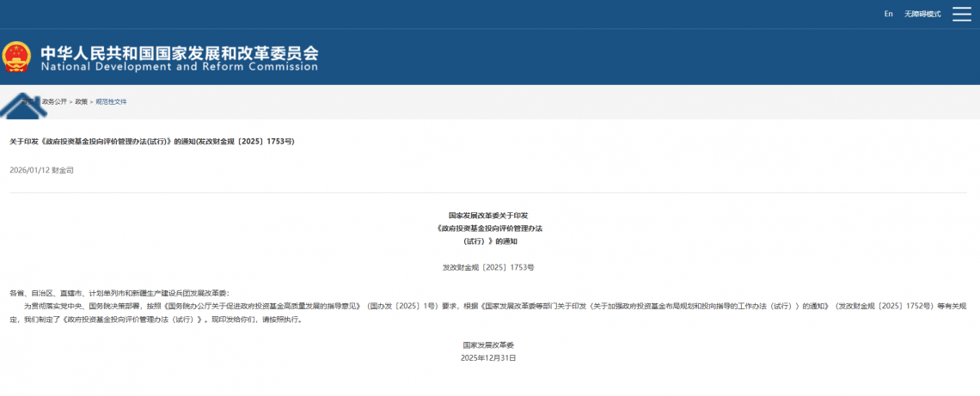Open the hamburger menu icon
Image resolution: width=980 pixels, height=396 pixels.
pos(961,14)
